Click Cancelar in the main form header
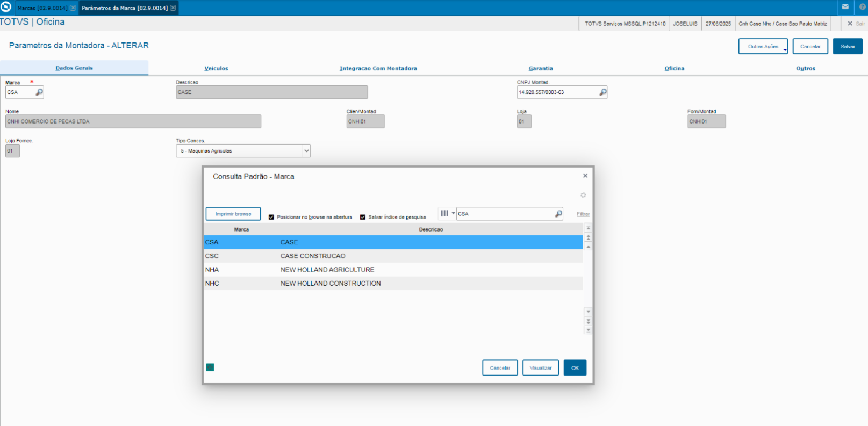 tap(810, 47)
